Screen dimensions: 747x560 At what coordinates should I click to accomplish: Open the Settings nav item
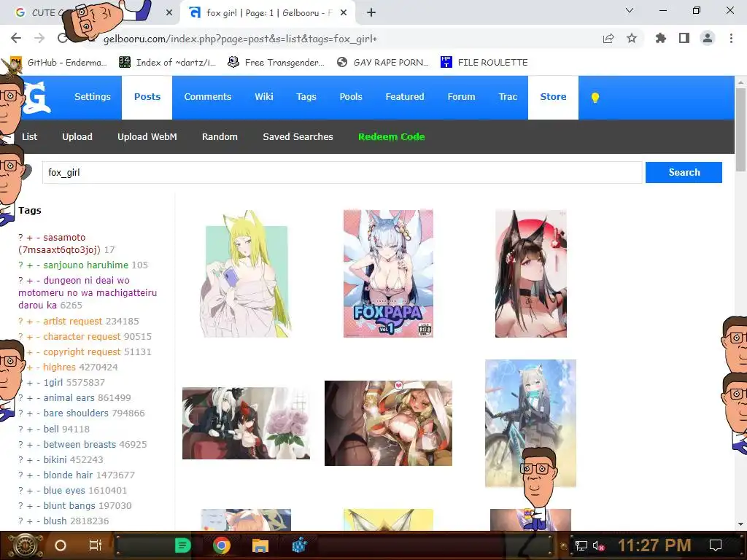[93, 97]
